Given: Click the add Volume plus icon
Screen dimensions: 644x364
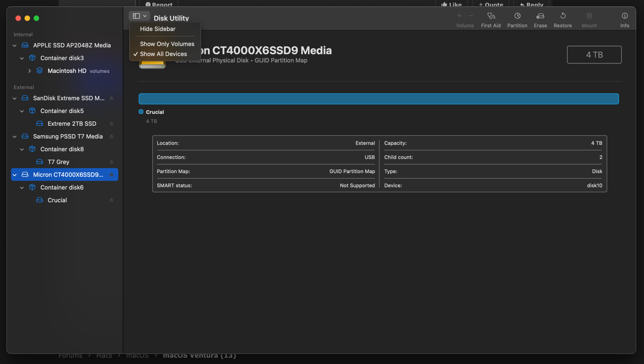Looking at the screenshot, I should coord(459,16).
